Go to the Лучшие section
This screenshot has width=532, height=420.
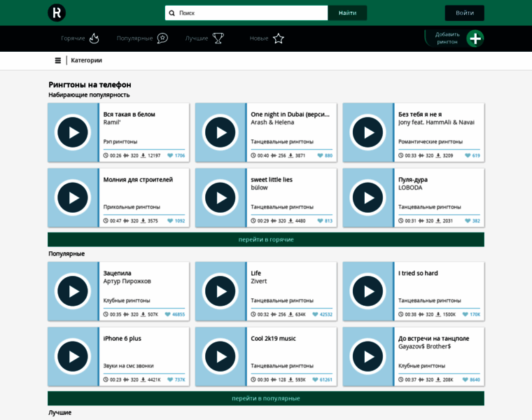204,38
